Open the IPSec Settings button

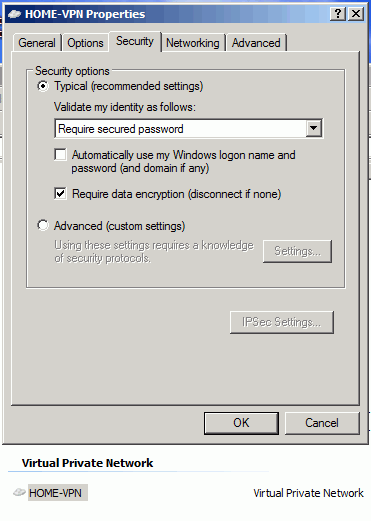click(282, 322)
